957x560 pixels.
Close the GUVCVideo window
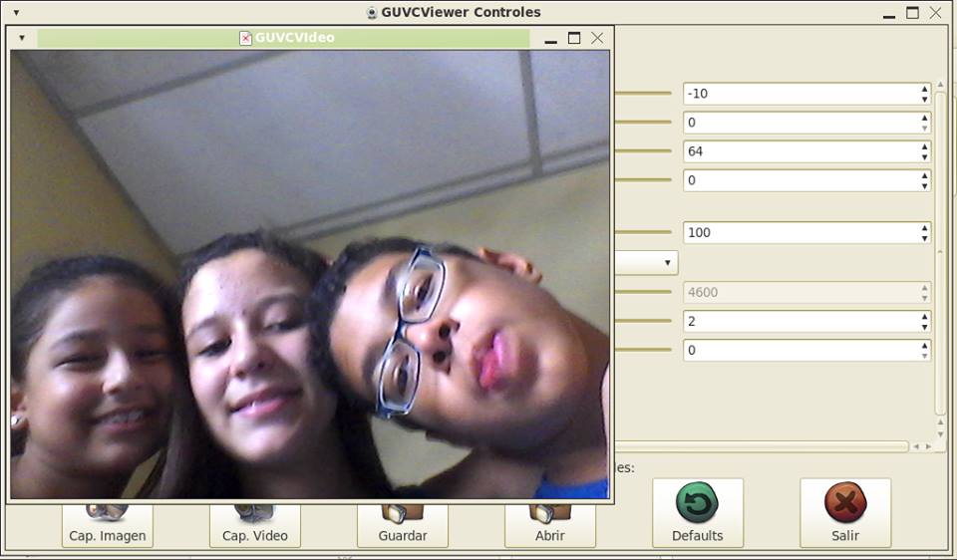click(597, 38)
